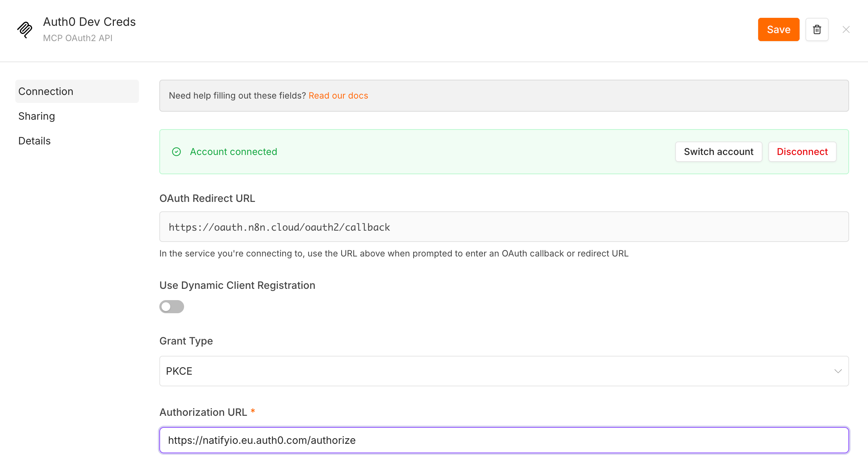The image size is (868, 470).
Task: Toggle Use Dynamic Client Registration switch
Action: pos(172,307)
